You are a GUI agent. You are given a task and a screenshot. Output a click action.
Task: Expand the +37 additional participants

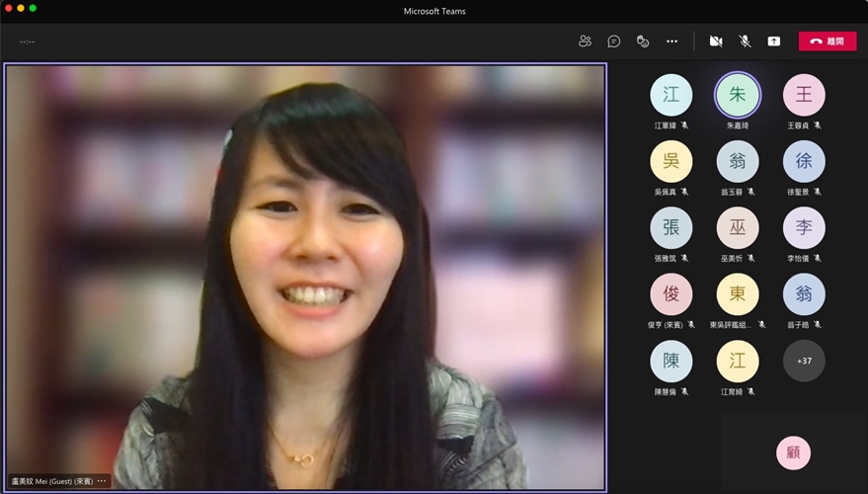[x=803, y=361]
